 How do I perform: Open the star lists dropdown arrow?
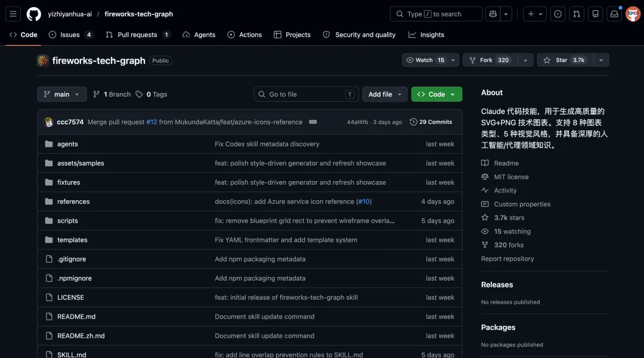[600, 60]
